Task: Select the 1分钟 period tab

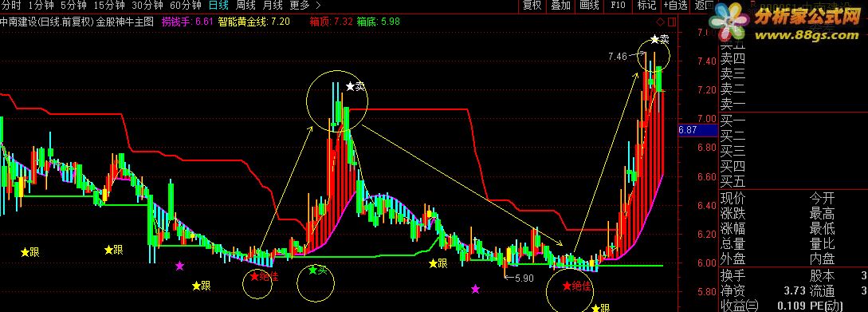Action: click(x=41, y=6)
